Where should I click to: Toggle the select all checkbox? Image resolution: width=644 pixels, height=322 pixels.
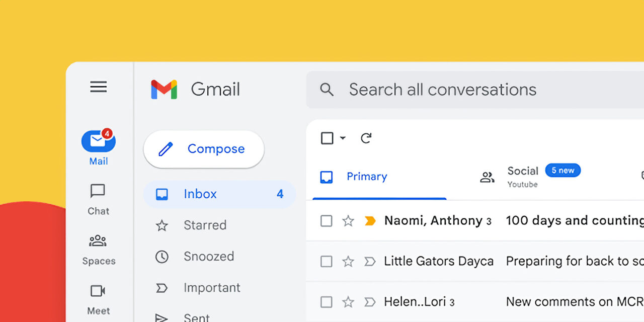327,138
